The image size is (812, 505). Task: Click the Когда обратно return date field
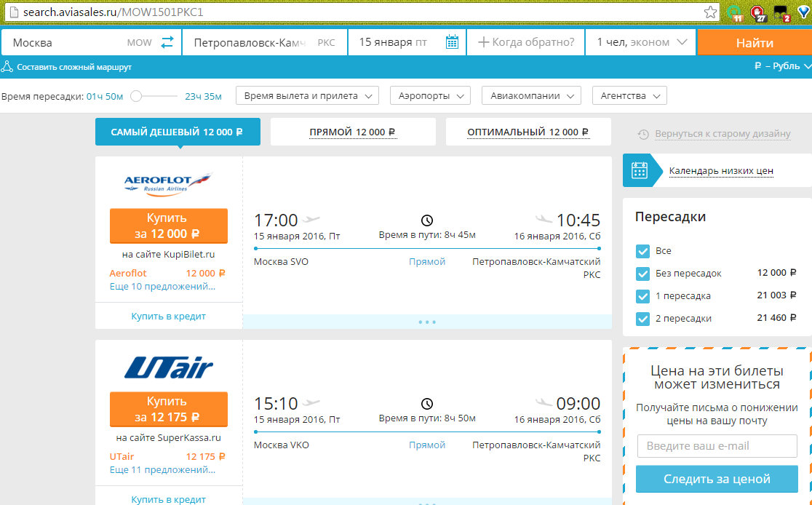[x=525, y=42]
